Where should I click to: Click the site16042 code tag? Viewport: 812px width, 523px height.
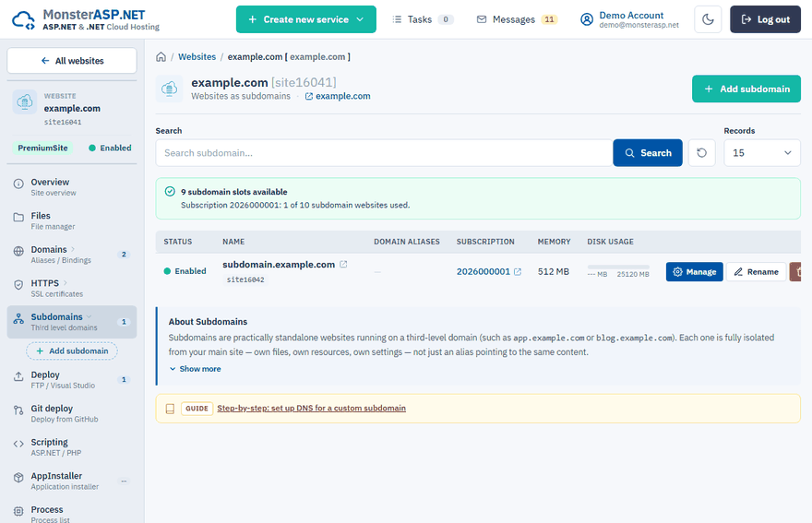tap(245, 279)
